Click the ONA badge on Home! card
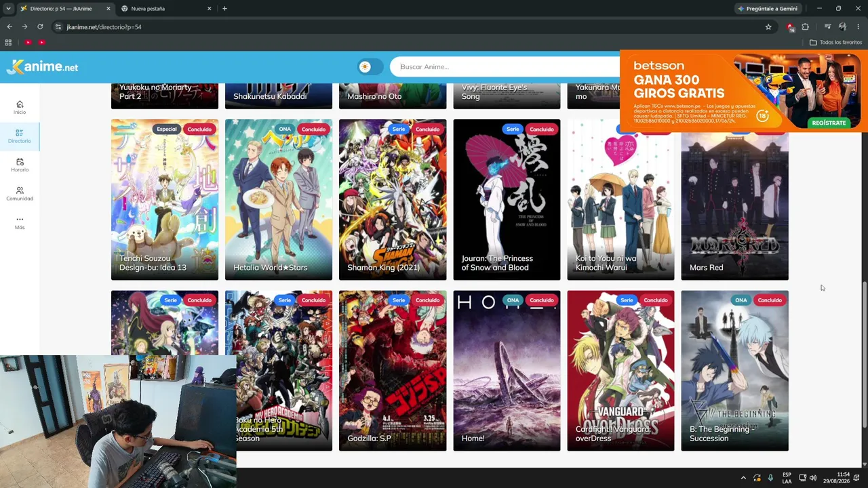 513,300
